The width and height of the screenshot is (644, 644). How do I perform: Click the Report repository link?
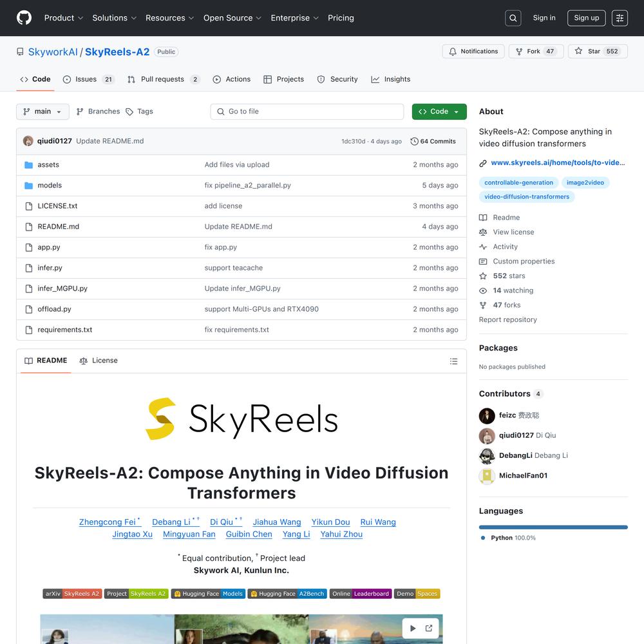[x=508, y=319]
